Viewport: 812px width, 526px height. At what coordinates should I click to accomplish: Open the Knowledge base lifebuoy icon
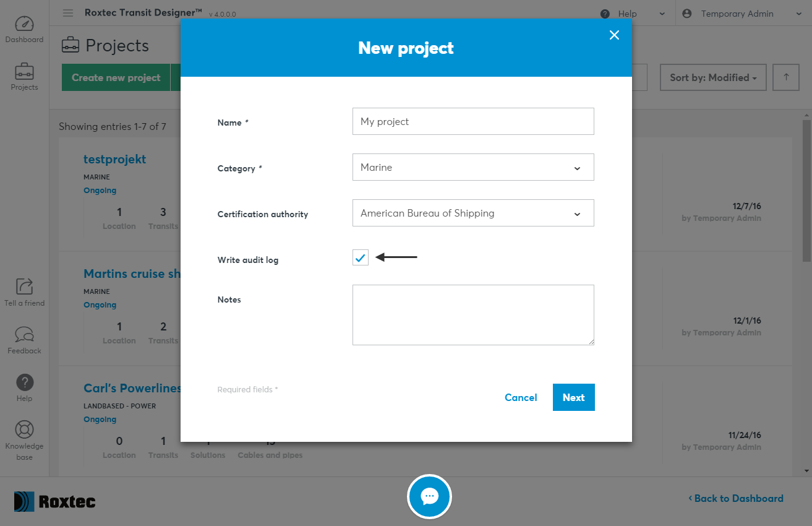pos(24,430)
